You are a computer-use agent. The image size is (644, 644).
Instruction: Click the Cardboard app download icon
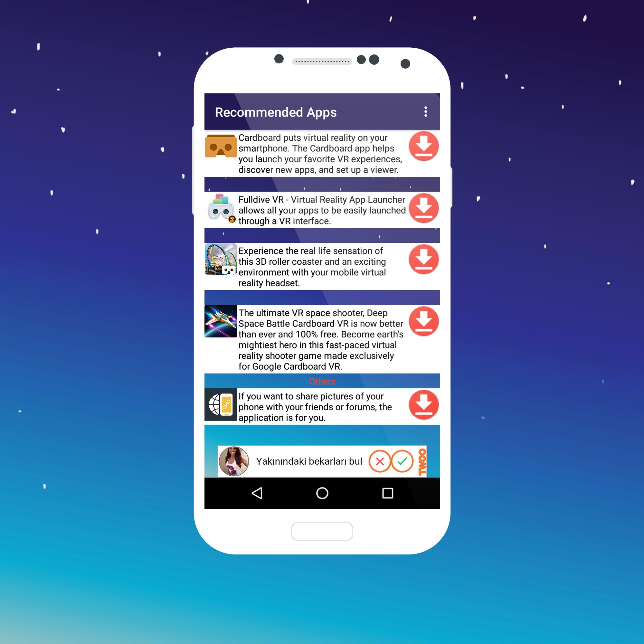(x=423, y=149)
